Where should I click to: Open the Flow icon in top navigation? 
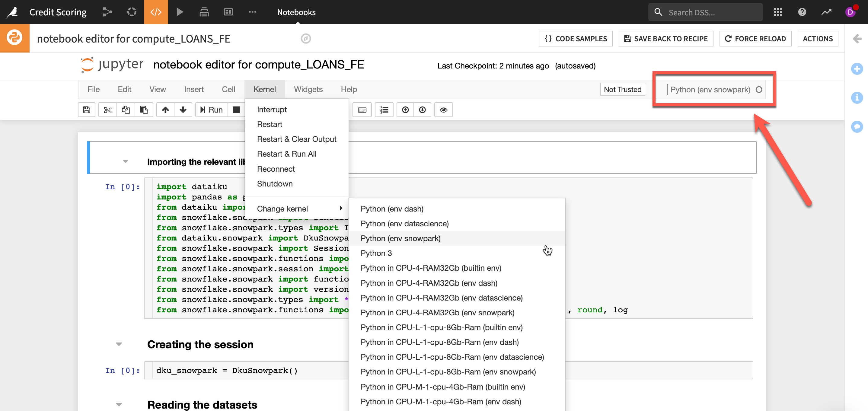pos(107,12)
